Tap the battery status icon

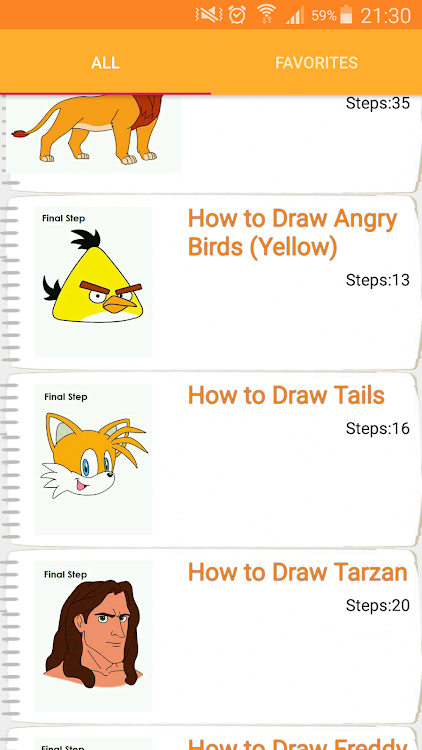346,15
